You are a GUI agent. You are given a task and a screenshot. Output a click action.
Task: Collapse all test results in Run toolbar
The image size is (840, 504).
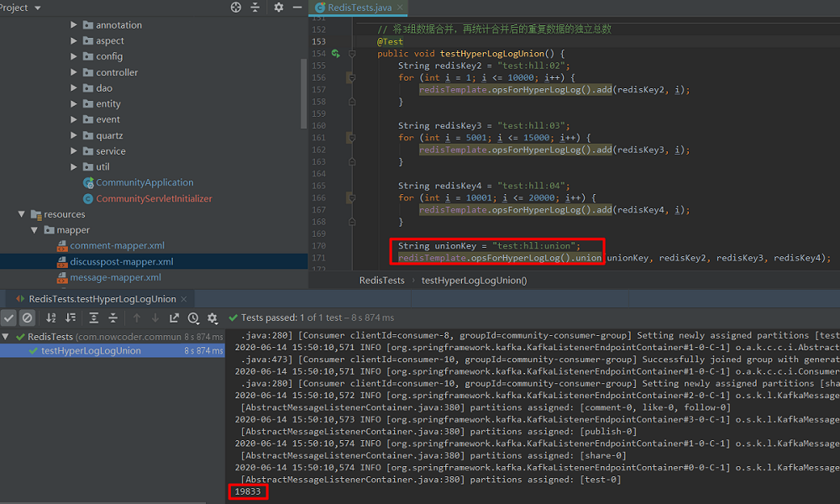click(113, 318)
